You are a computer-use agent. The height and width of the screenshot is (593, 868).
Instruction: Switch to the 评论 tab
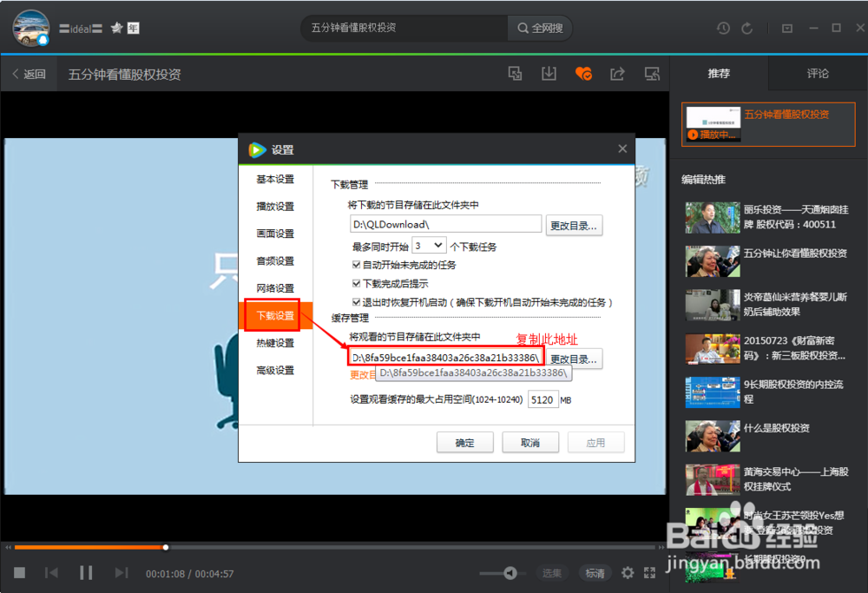[x=817, y=74]
